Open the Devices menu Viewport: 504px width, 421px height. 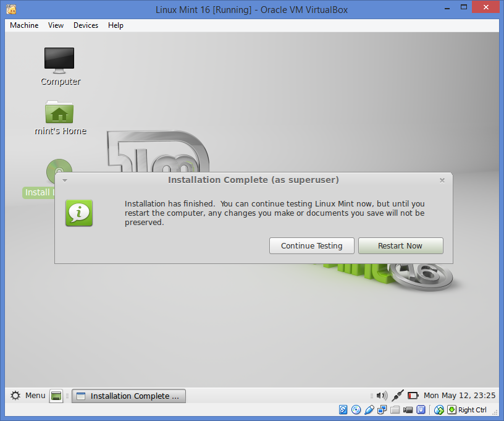pos(85,25)
